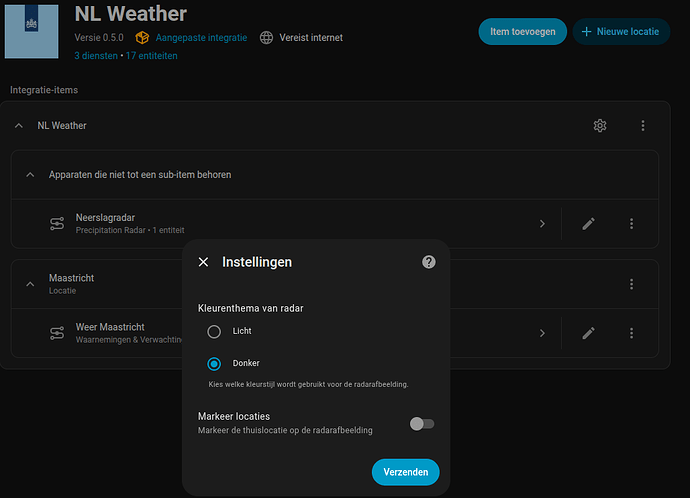Click the Nieuwe locatie button
This screenshot has width=690, height=498.
coord(621,32)
